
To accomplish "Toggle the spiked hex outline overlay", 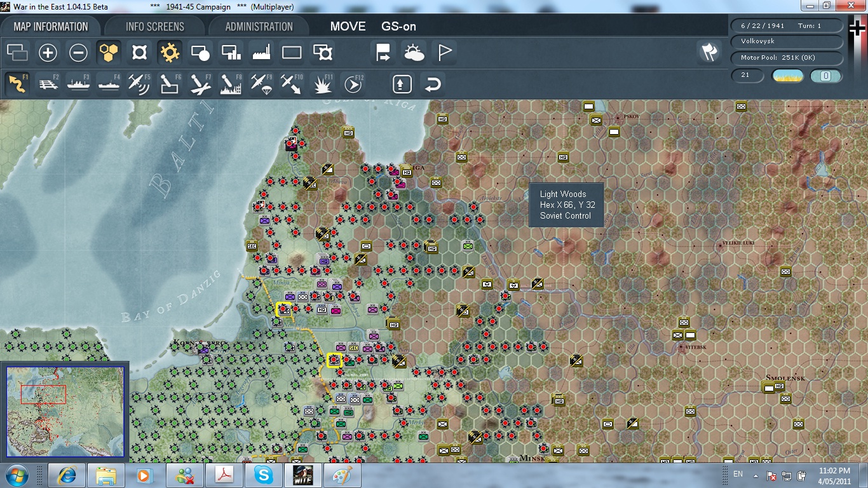I will [139, 53].
